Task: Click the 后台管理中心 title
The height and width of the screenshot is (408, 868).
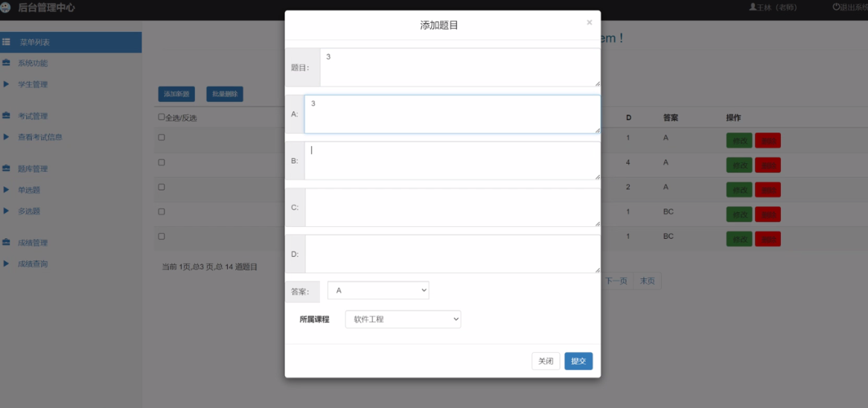Action: click(x=46, y=7)
